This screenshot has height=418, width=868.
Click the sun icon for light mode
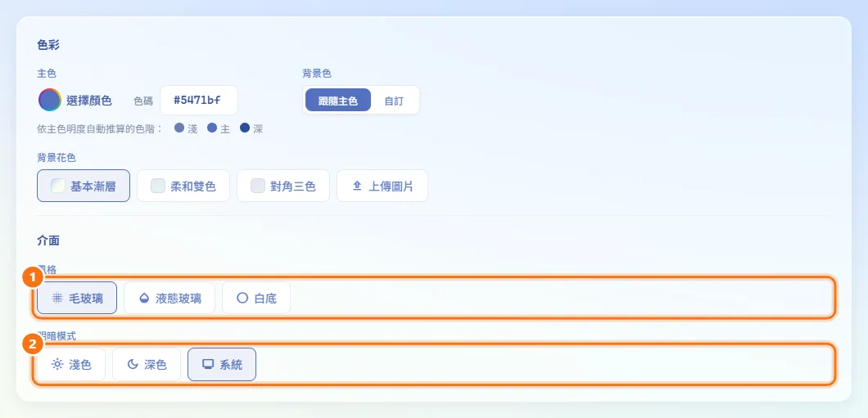click(57, 364)
